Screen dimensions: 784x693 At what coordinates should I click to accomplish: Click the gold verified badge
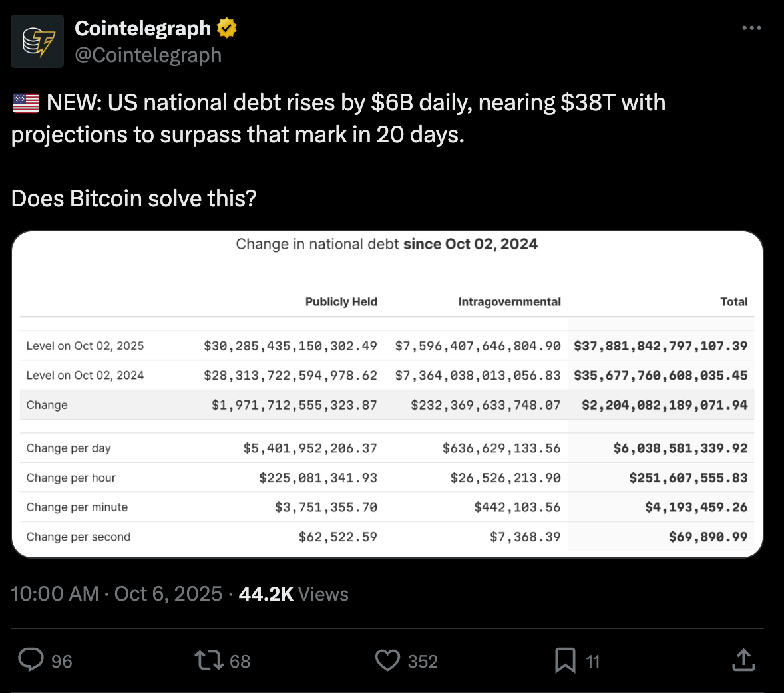pyautogui.click(x=226, y=28)
